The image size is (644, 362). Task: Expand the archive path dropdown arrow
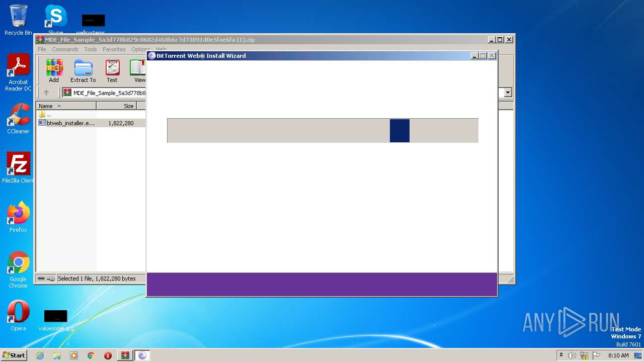click(x=508, y=93)
